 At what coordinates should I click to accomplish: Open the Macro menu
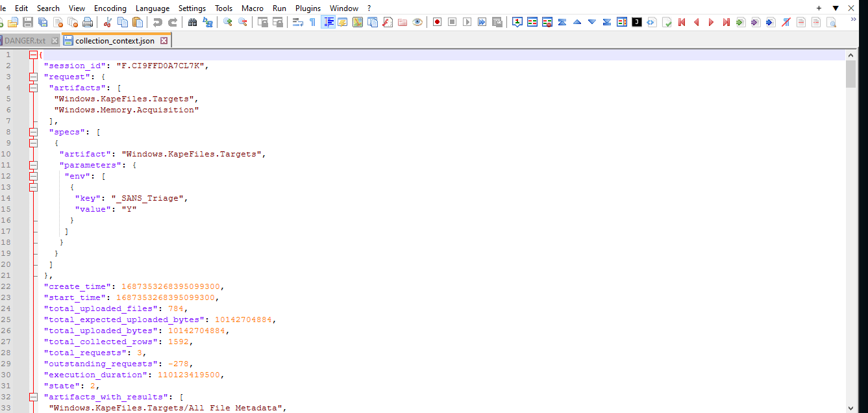coord(253,8)
